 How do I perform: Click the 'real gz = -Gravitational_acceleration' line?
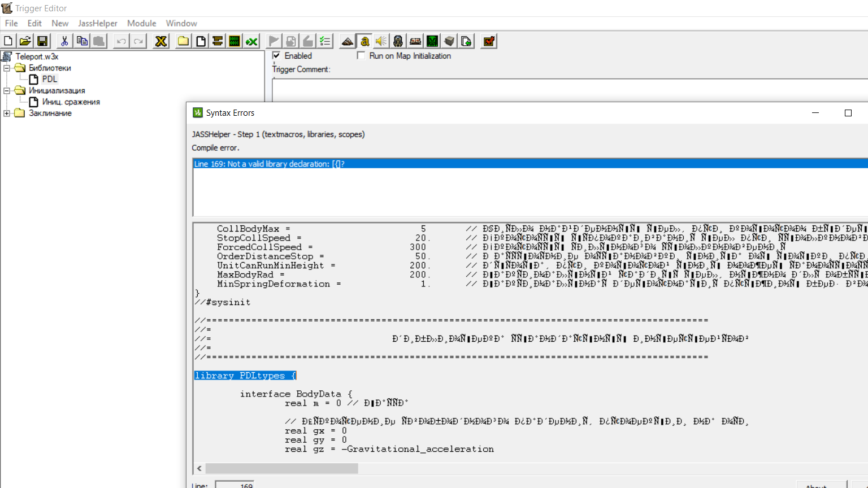pyautogui.click(x=389, y=449)
